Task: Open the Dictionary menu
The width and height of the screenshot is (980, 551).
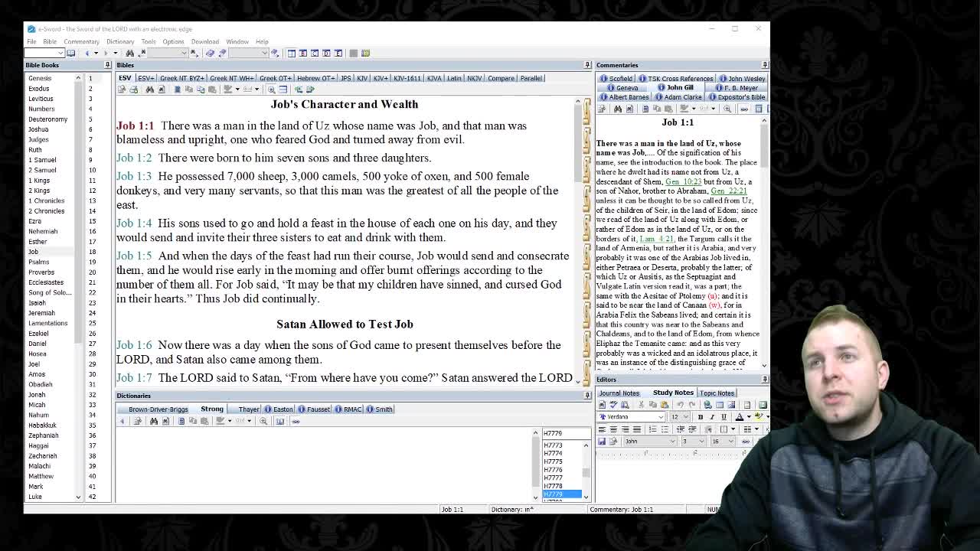Action: click(x=120, y=41)
